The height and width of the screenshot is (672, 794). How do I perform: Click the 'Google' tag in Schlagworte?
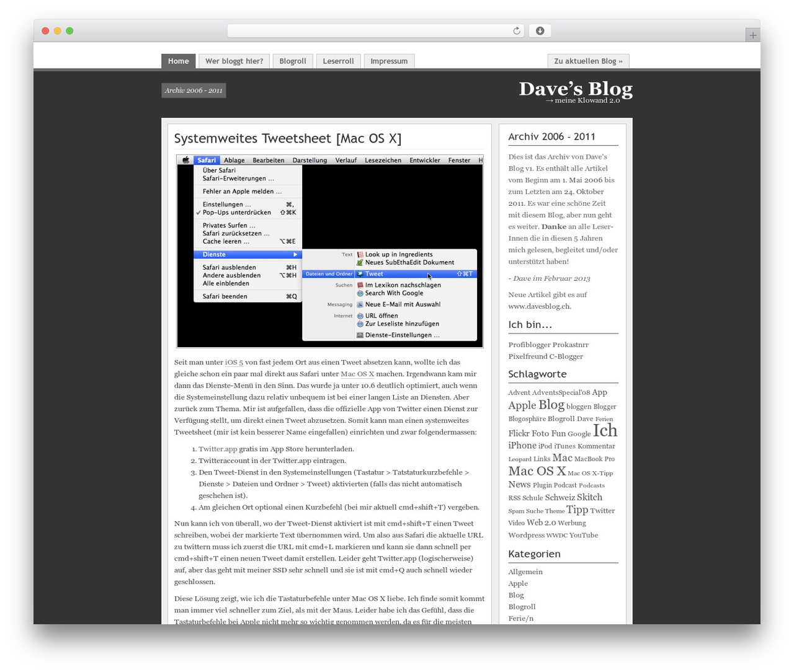coord(579,434)
